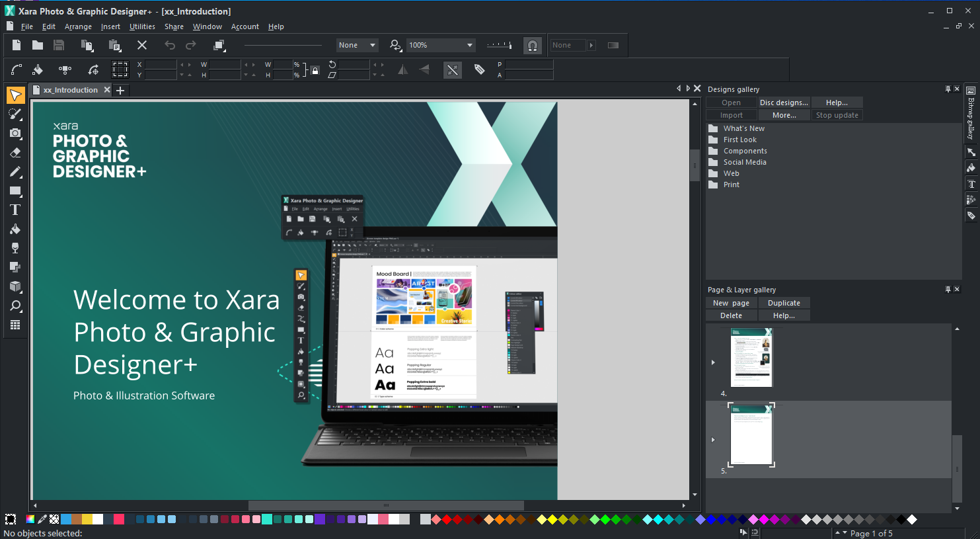Save the document with disk icon
Viewport: 980px width, 539px height.
point(59,45)
